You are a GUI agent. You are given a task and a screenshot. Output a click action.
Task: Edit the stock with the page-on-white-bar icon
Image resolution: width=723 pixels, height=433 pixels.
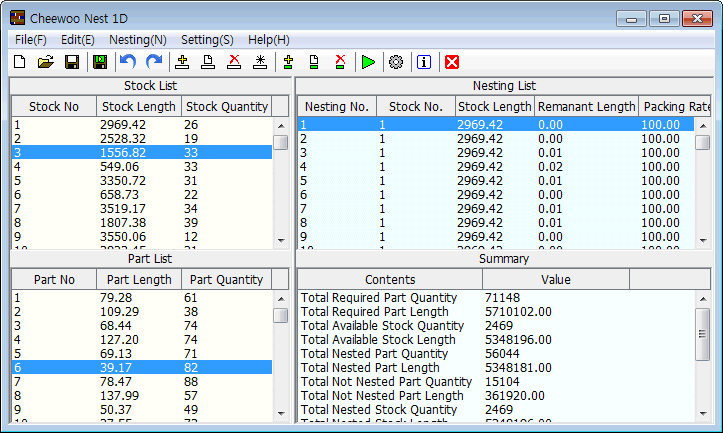208,62
